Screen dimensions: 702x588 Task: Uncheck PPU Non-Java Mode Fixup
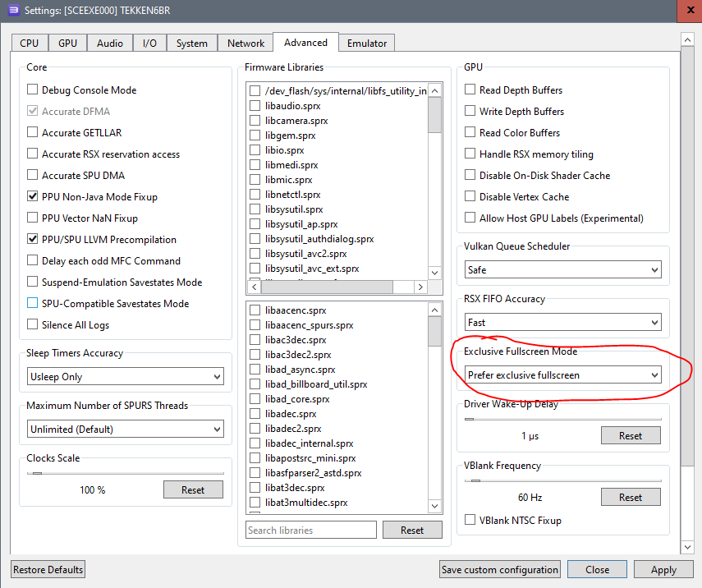tap(33, 197)
